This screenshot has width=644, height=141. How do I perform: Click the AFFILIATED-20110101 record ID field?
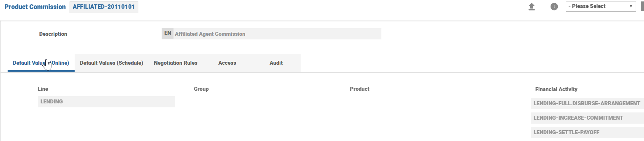(104, 7)
